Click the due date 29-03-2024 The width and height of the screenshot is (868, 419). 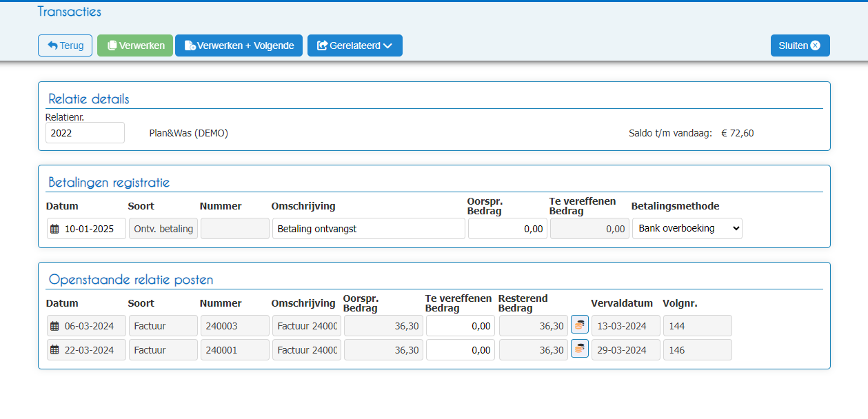[626, 350]
